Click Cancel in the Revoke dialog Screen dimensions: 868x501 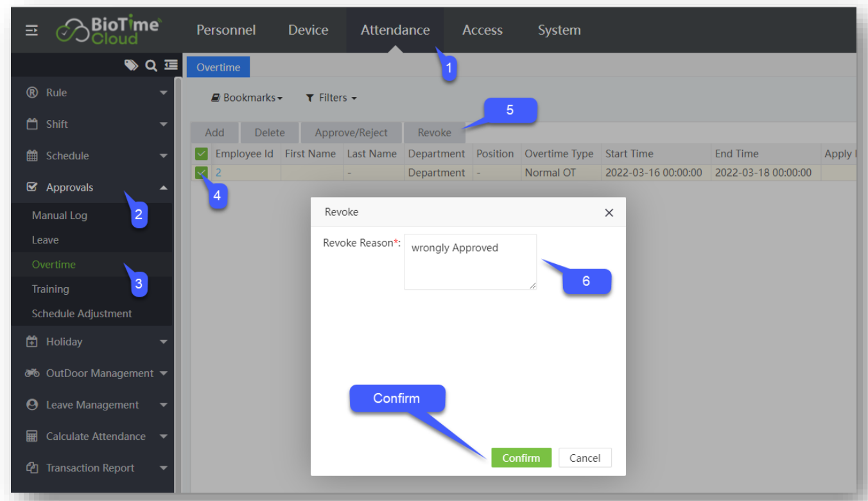[x=584, y=458]
